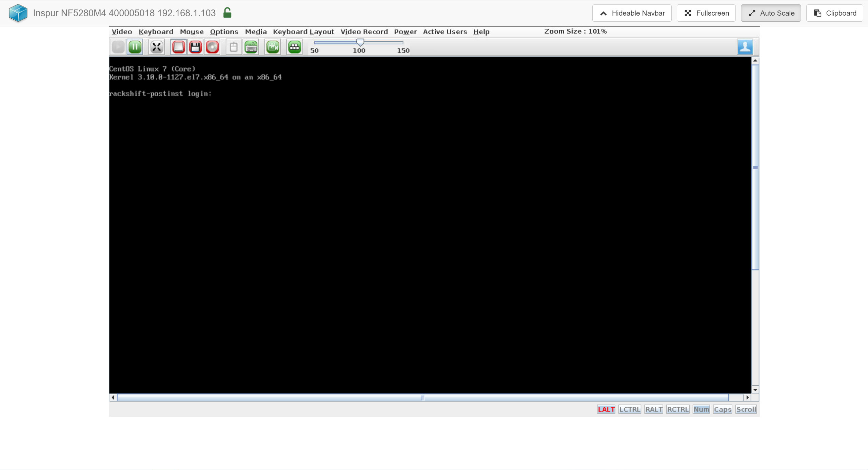Open the Video menu
Image resolution: width=868 pixels, height=470 pixels.
tap(122, 32)
